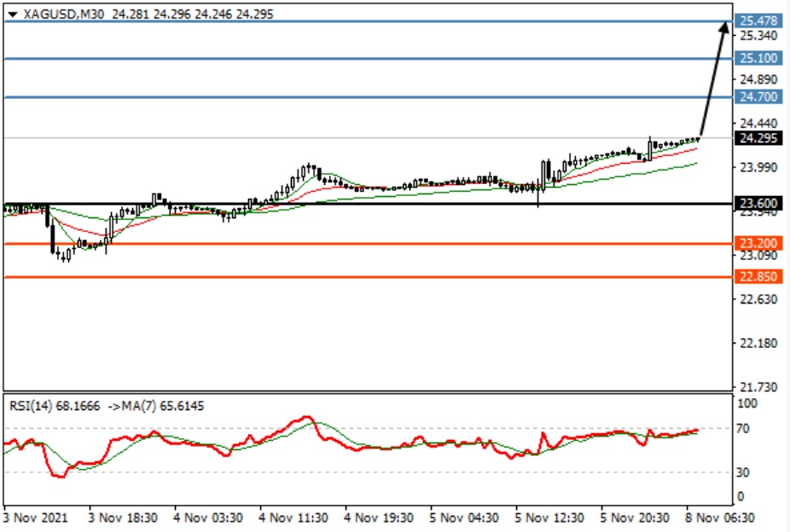Click the 23.990 price scale value
Image resolution: width=790 pixels, height=532 pixels.
click(758, 167)
